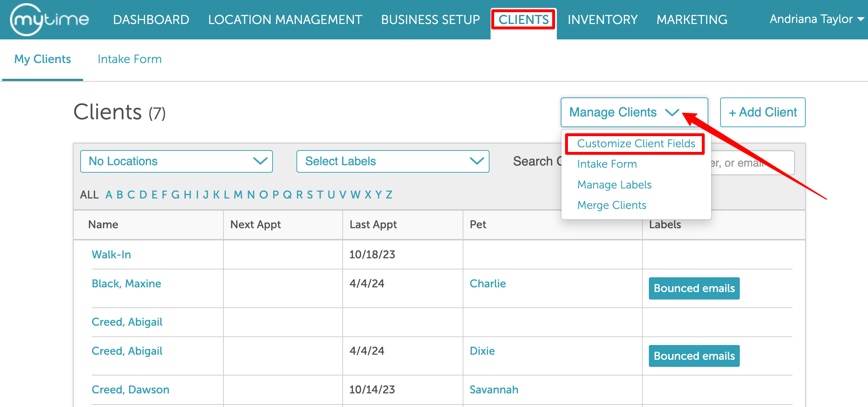
Task: Open pet Charlie's profile link
Action: click(x=487, y=284)
